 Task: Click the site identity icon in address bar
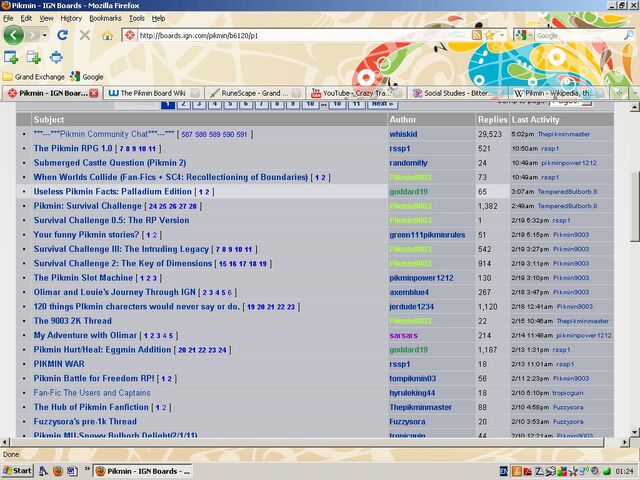pyautogui.click(x=129, y=36)
